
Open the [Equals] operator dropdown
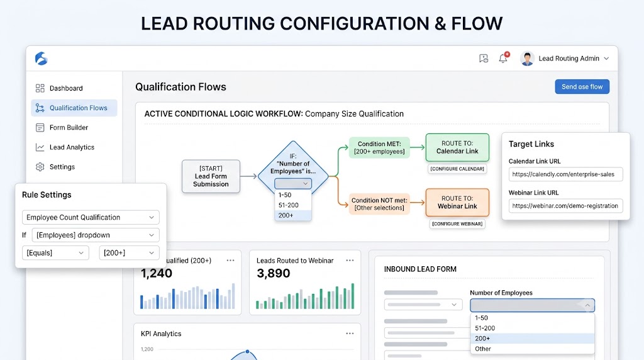55,253
